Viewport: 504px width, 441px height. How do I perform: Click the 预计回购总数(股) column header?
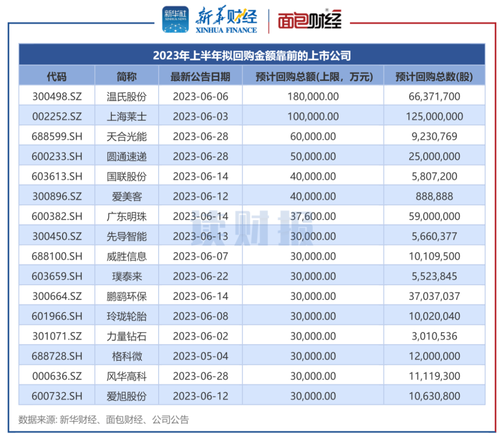434,77
